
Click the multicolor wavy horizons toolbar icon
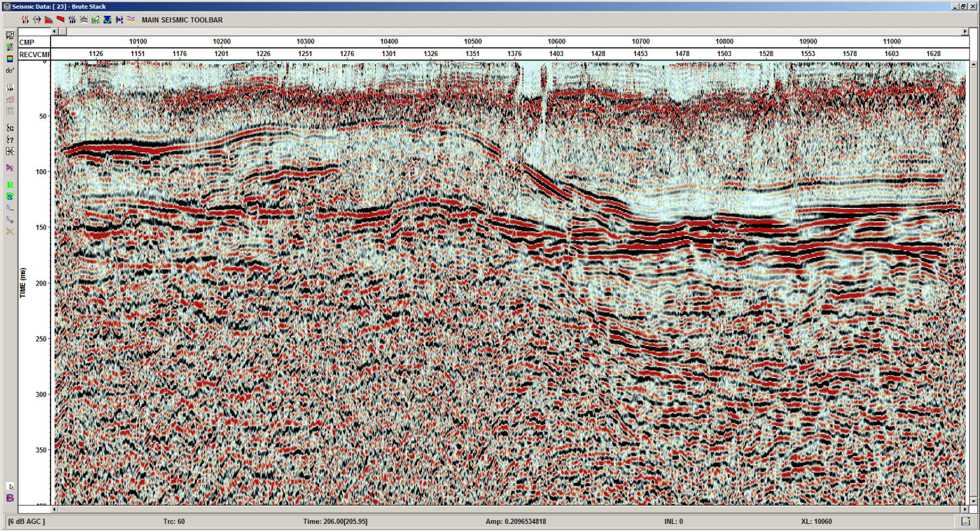click(x=131, y=20)
